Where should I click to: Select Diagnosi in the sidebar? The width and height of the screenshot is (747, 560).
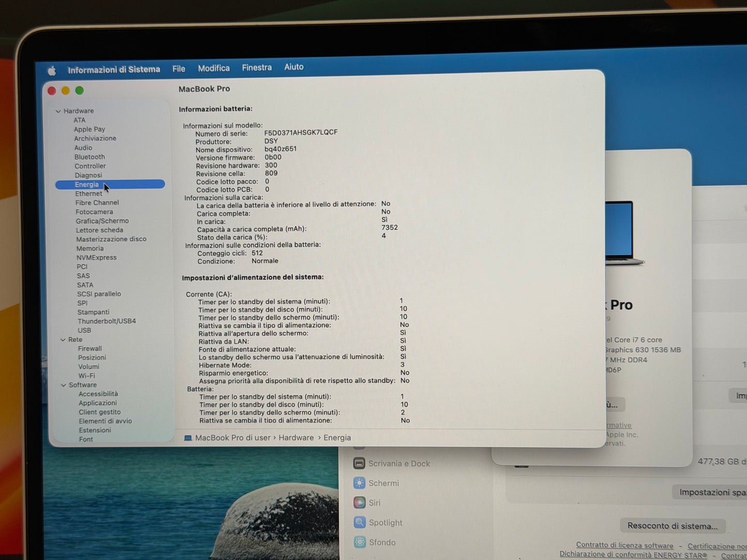click(88, 176)
